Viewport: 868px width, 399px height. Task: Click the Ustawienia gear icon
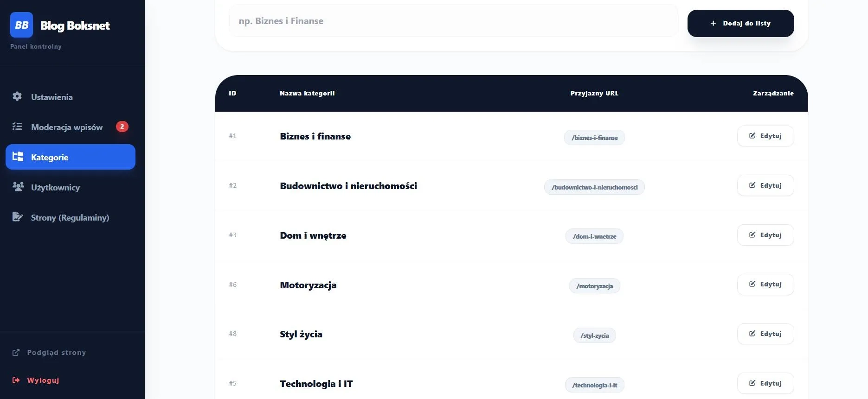click(17, 96)
